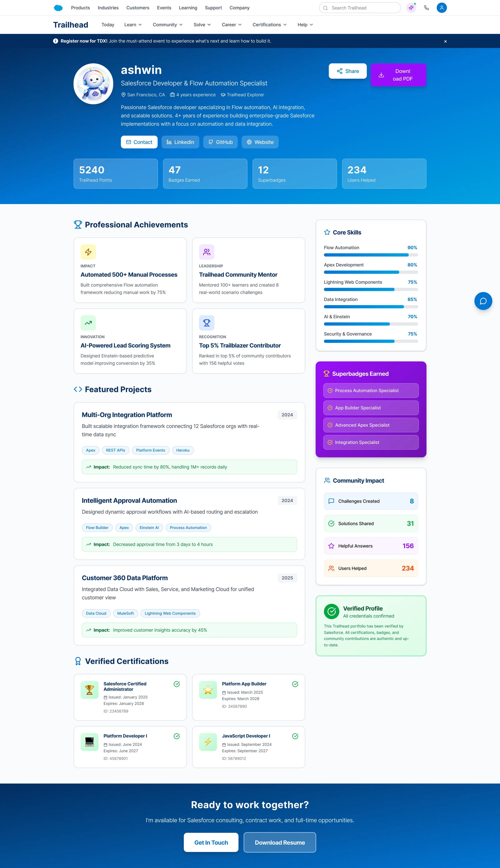Click the Salesforce cloud logo
The width and height of the screenshot is (500, 868).
[x=58, y=8]
